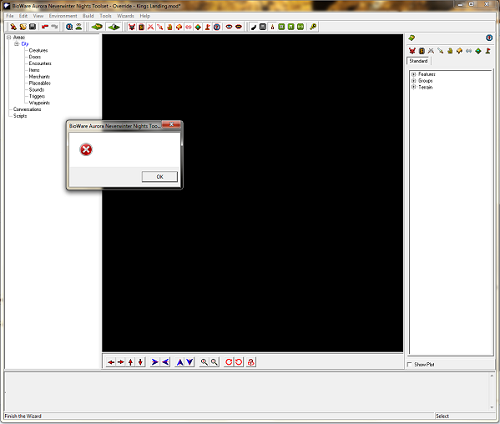This screenshot has width=500, height=424.
Task: Open the Build menu
Action: [88, 16]
